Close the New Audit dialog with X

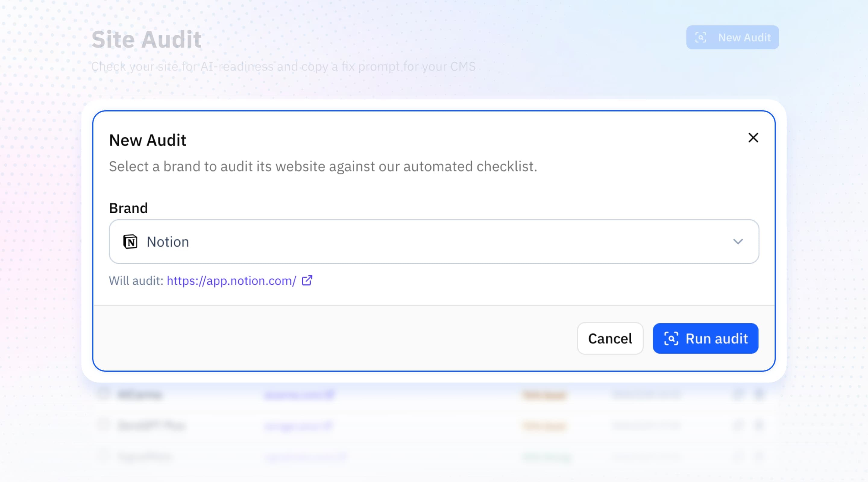pos(753,138)
